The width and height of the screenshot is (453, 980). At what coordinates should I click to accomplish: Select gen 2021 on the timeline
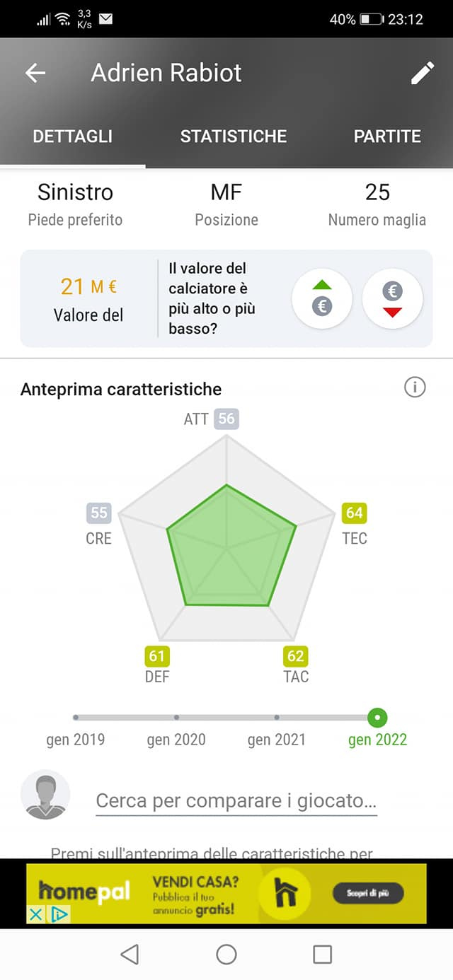click(277, 718)
